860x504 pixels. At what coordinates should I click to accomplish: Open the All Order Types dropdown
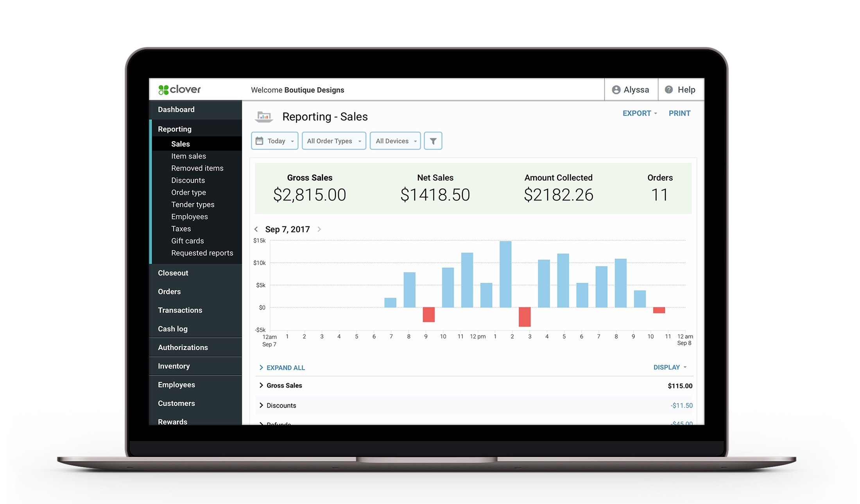point(333,141)
